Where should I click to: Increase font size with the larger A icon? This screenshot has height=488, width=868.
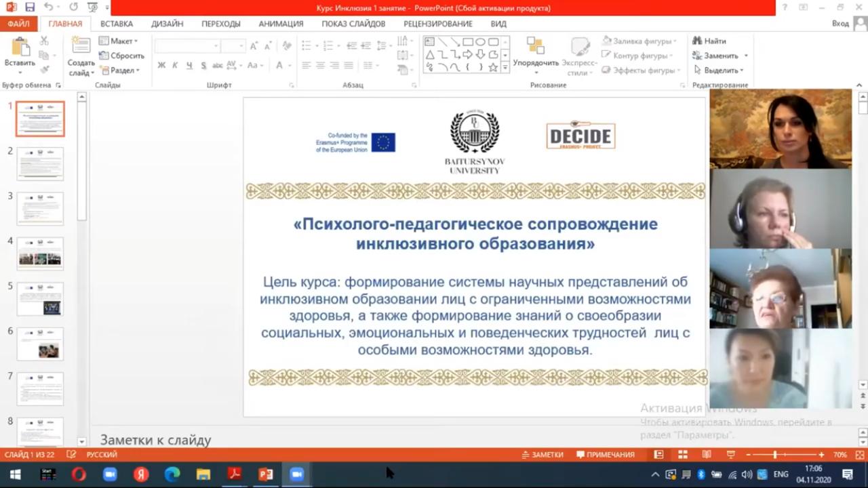(x=254, y=46)
